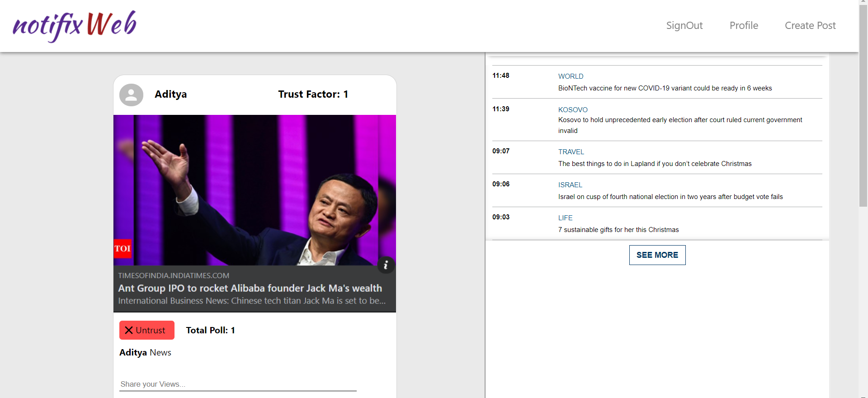Screen dimensions: 868x398
Task: Open the LIFE news category link
Action: (565, 218)
